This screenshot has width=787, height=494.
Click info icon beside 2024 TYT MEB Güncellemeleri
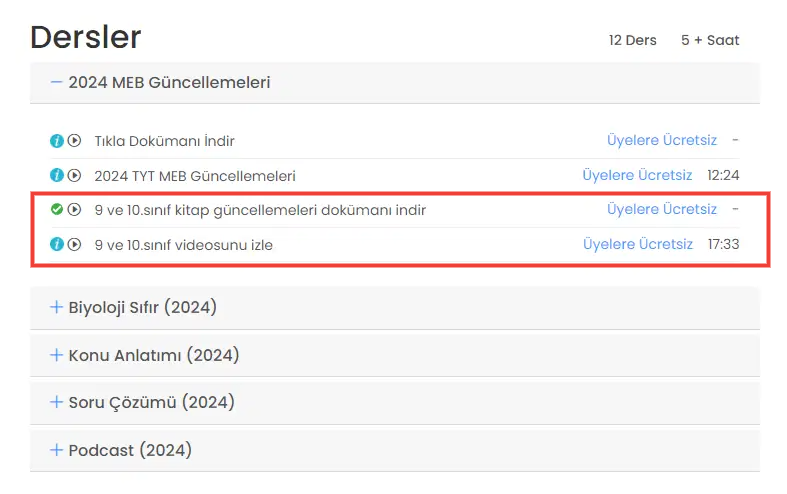pyautogui.click(x=57, y=175)
